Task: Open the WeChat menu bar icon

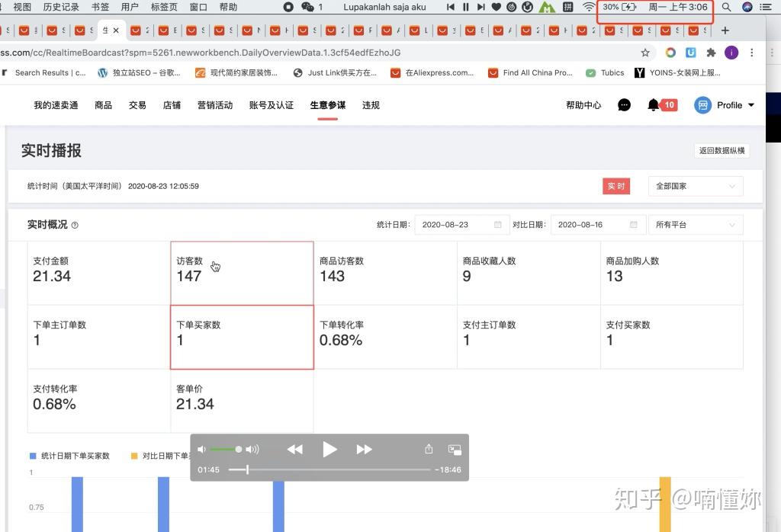Action: [308, 7]
